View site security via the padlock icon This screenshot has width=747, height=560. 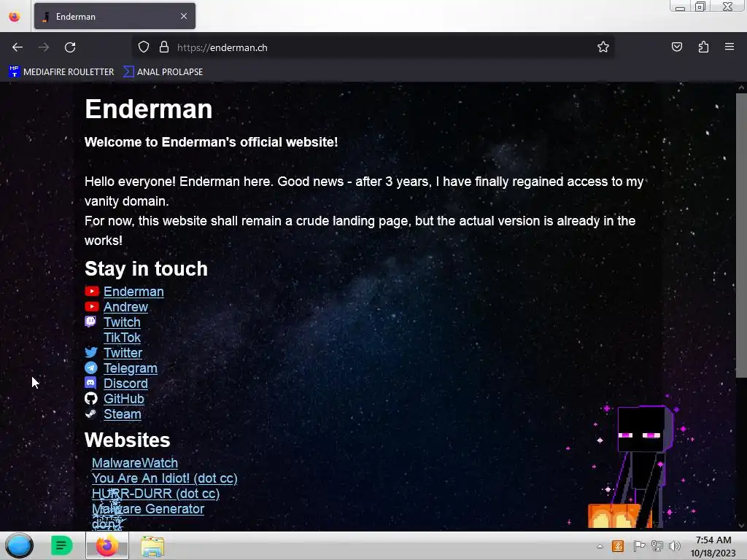pyautogui.click(x=164, y=47)
